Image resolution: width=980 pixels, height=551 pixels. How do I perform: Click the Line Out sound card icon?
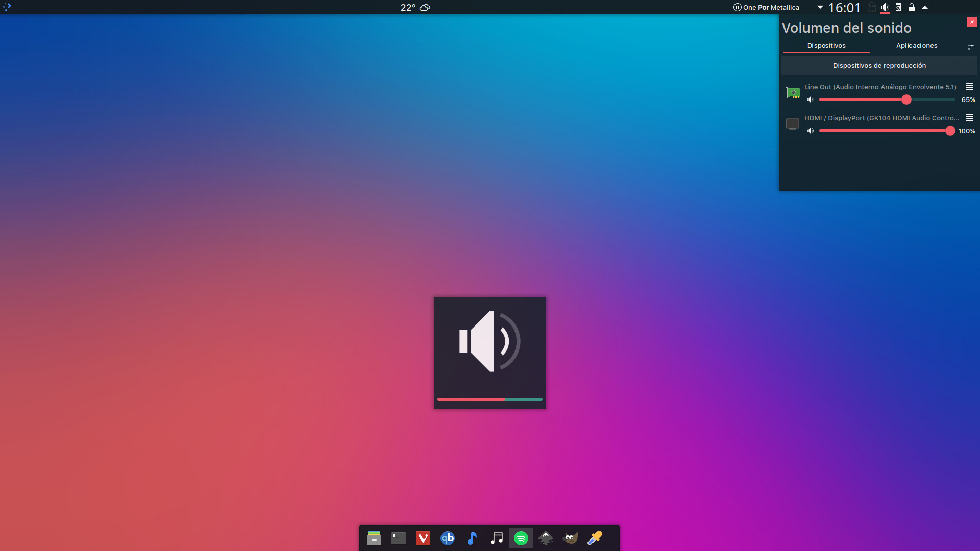tap(793, 93)
